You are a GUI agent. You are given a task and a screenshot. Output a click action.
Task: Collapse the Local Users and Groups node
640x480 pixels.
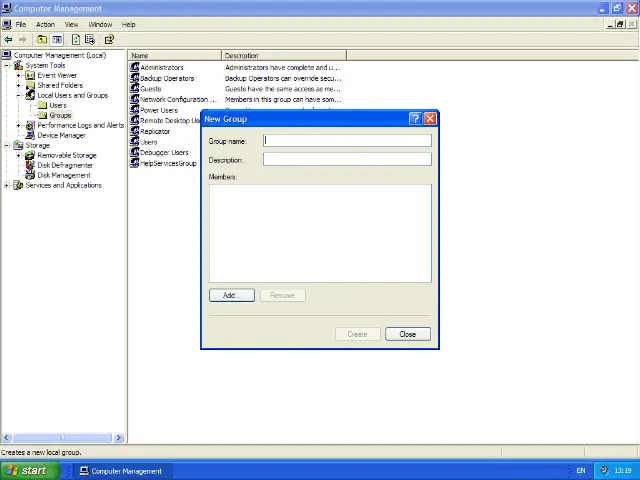(18, 95)
